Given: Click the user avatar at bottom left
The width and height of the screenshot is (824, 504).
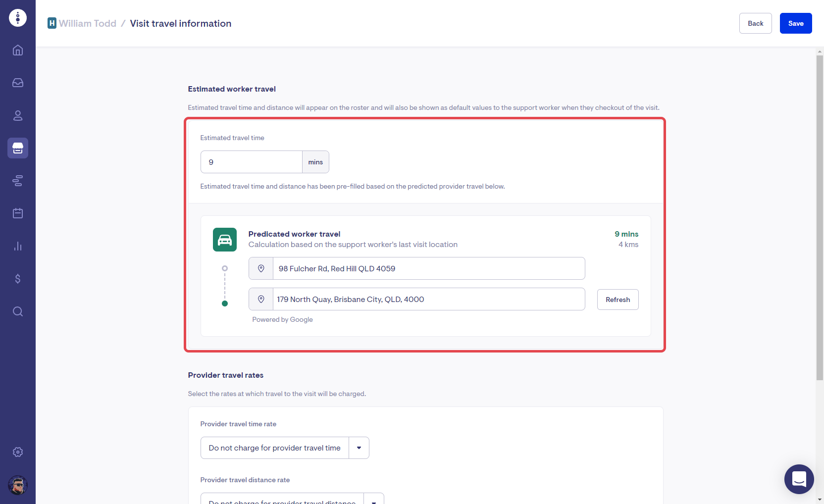Looking at the screenshot, I should pyautogui.click(x=18, y=485).
